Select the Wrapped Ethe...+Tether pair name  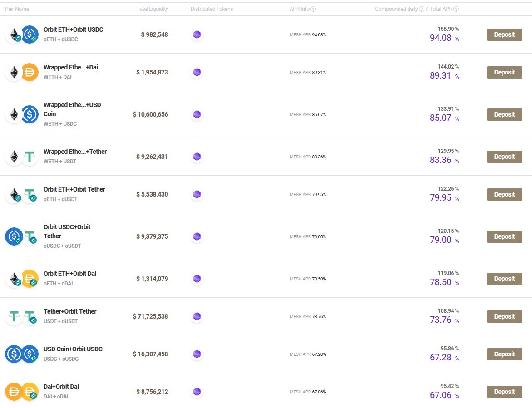click(x=75, y=152)
